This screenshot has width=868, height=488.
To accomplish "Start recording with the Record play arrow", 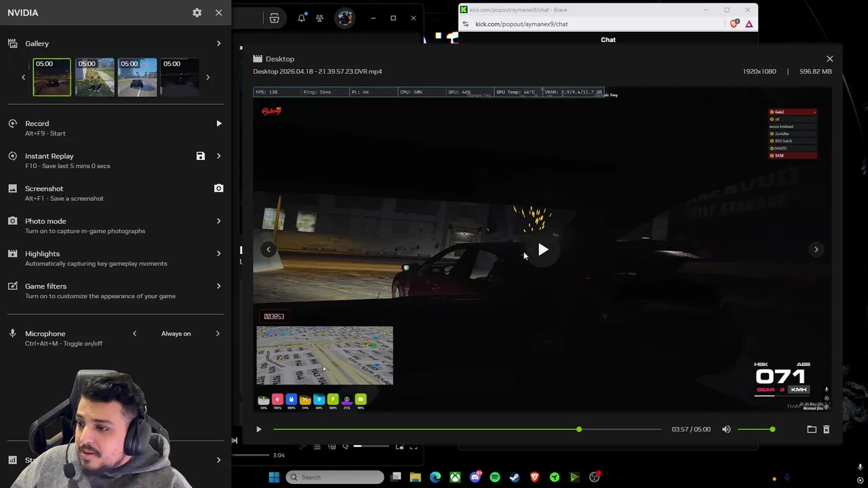I will (x=218, y=123).
